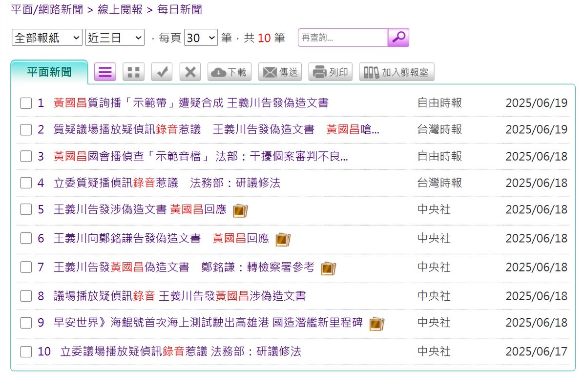Check the box for article 1
This screenshot has height=392, width=586.
click(26, 103)
